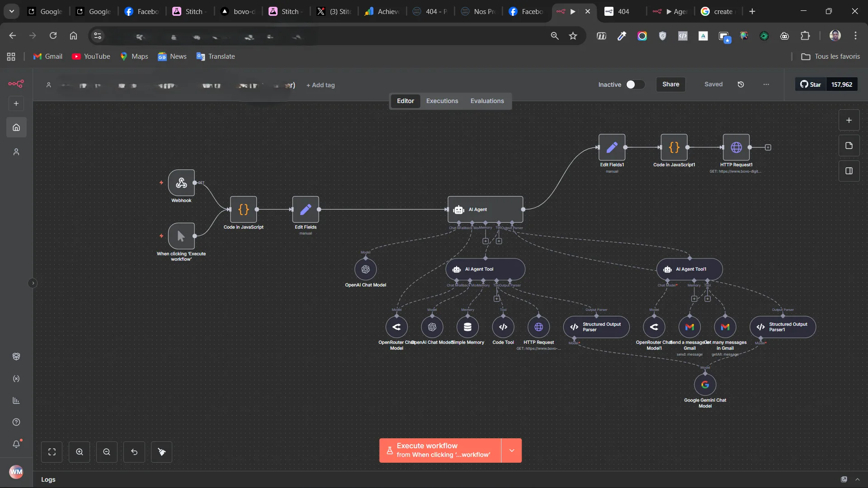This screenshot has width=868, height=488.
Task: Open the HTTP Request1 node
Action: (736, 147)
